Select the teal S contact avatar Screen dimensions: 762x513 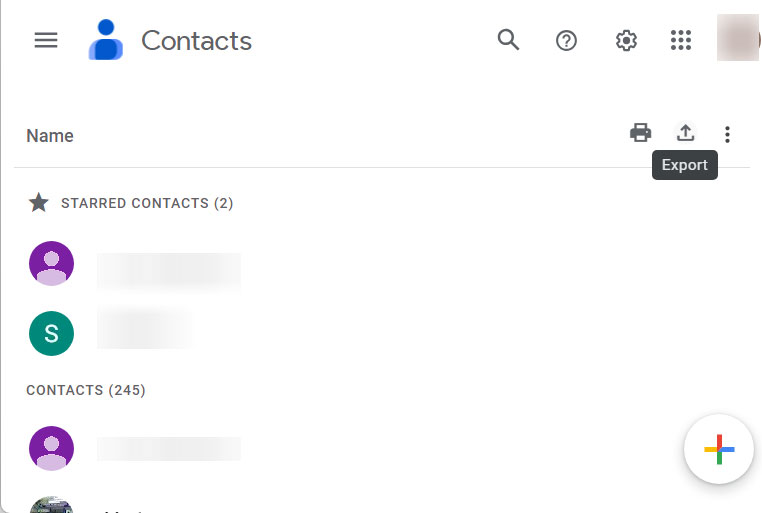click(x=52, y=334)
